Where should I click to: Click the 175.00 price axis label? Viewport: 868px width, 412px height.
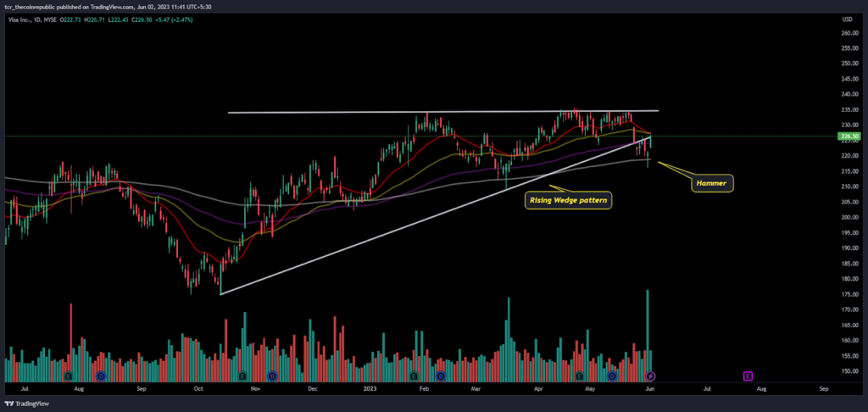849,295
